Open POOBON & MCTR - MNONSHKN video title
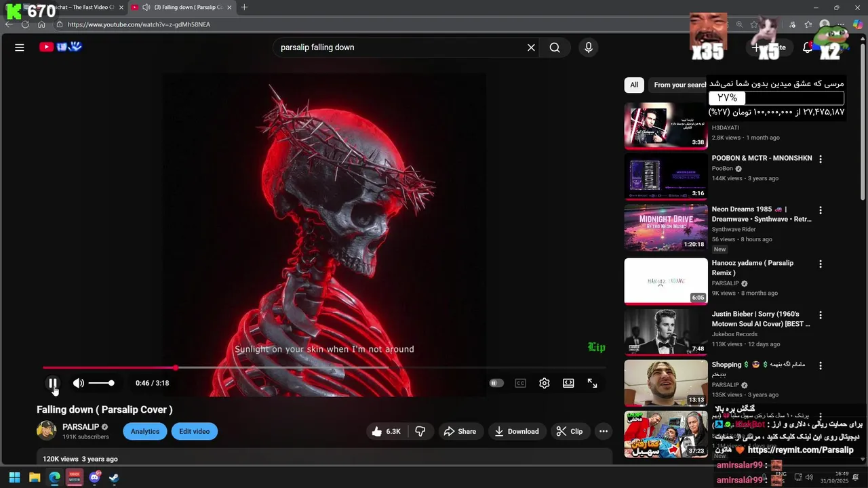The height and width of the screenshot is (488, 868). click(762, 158)
